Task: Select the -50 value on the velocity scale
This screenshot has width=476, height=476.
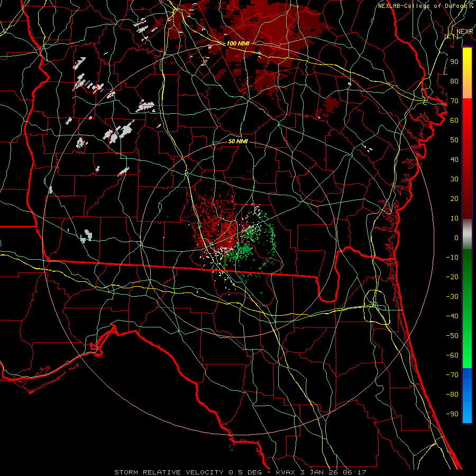Action: pyautogui.click(x=452, y=336)
